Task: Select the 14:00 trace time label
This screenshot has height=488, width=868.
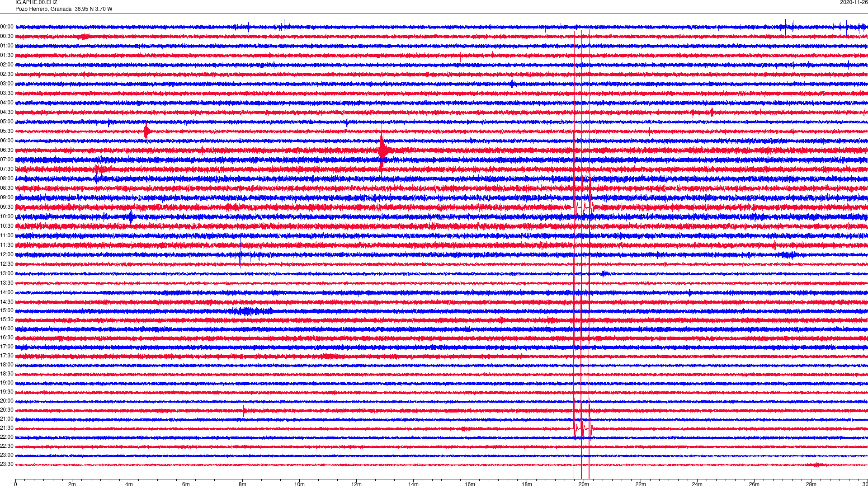Action: pos(7,292)
